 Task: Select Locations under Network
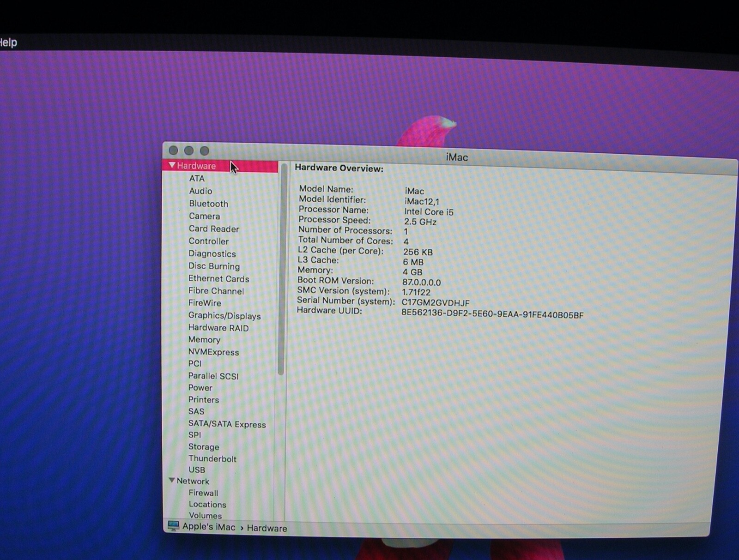[207, 505]
